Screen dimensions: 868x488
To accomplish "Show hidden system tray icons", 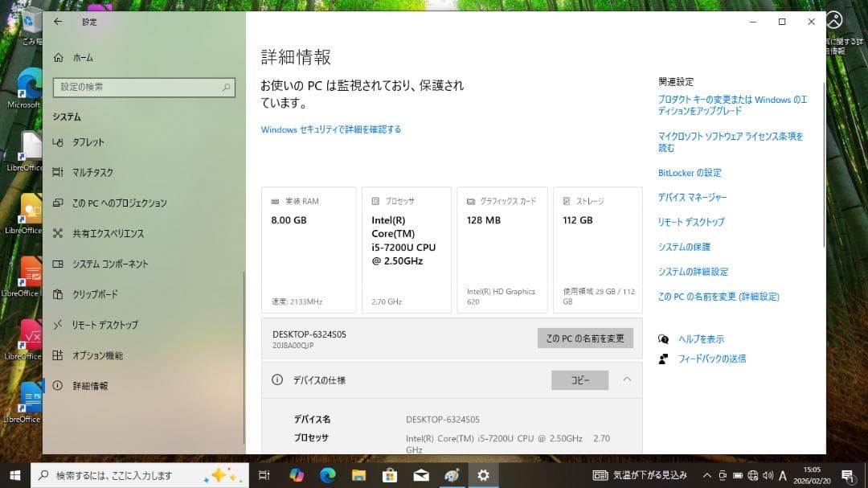I will 707,475.
